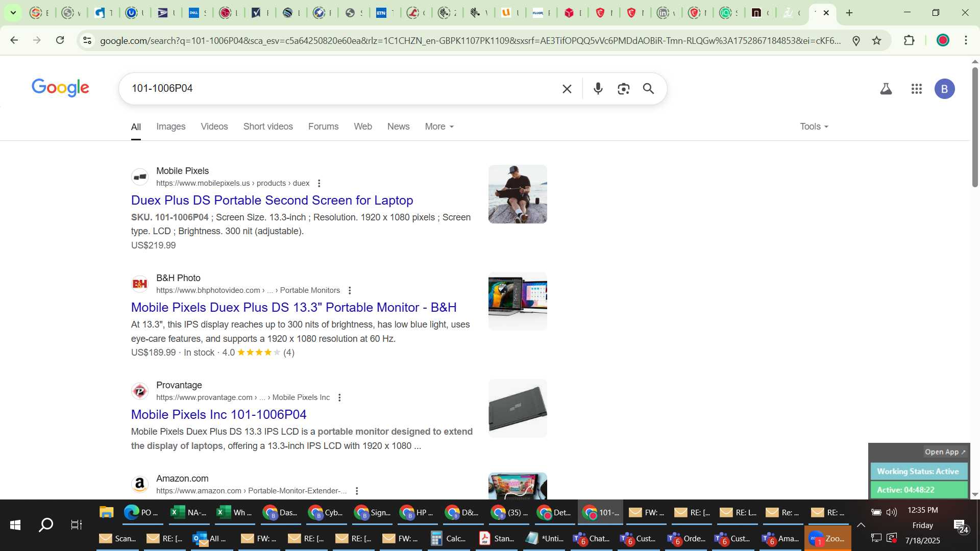The image size is (980, 551).
Task: Open the Teams Chat window on the taskbar
Action: pos(592,538)
